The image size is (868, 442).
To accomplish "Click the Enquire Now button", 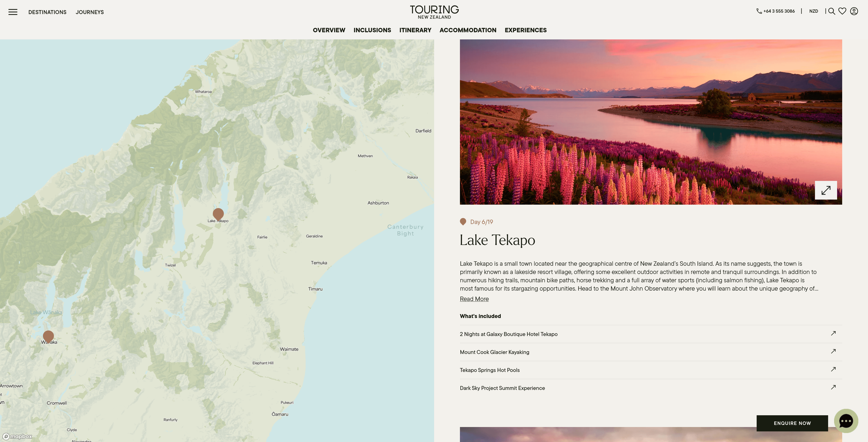I will point(792,423).
